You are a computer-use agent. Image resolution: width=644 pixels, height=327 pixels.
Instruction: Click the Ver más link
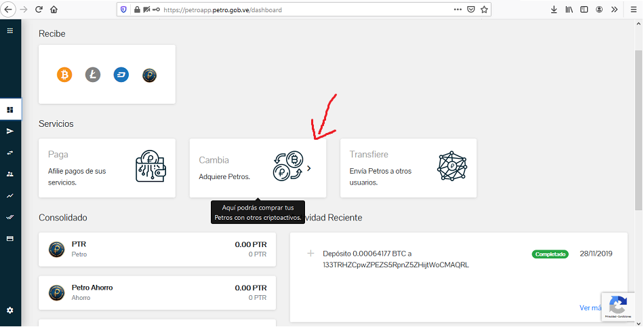coord(590,308)
